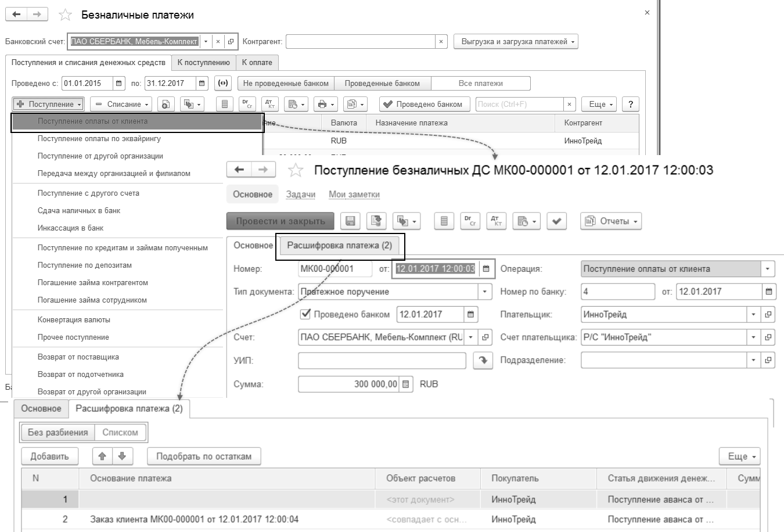Post the document with the Провести icon
Screen dimensions: 784x532
[377, 221]
